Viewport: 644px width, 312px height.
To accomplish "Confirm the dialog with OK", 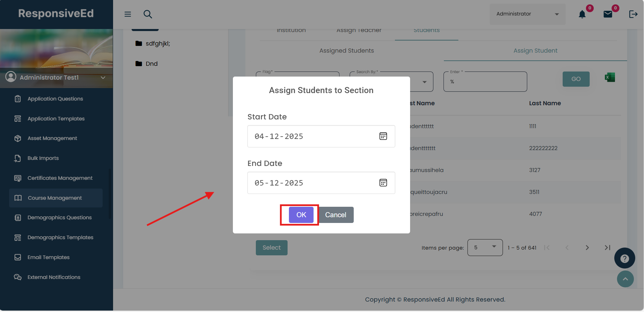I will (x=301, y=215).
